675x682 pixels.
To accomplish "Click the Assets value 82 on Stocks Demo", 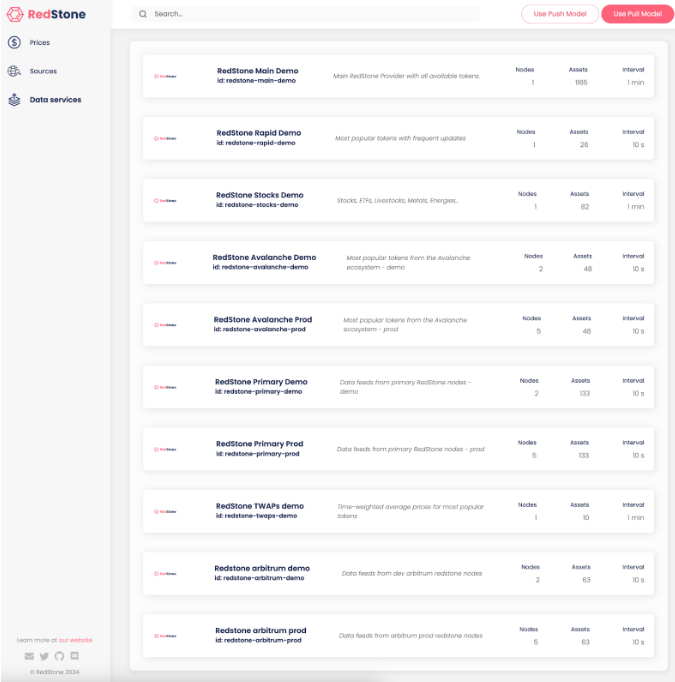I will click(x=585, y=207).
